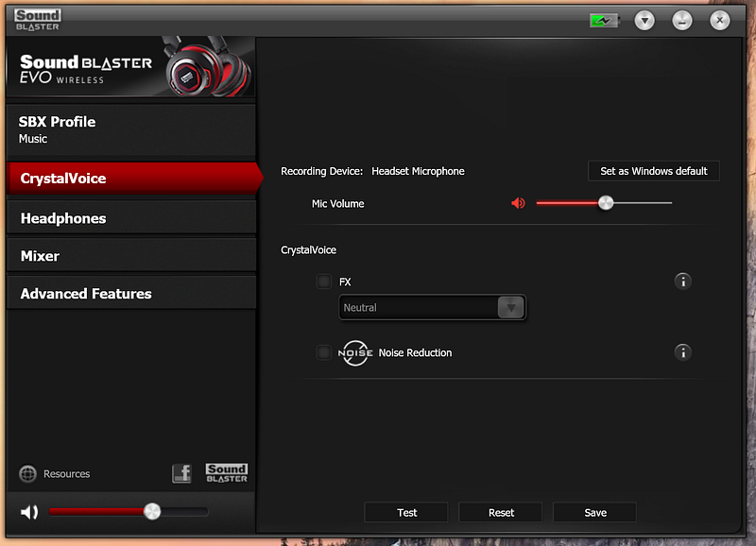The image size is (756, 546).
Task: Click the Sound Blaster logo at bottom left
Action: (x=227, y=473)
